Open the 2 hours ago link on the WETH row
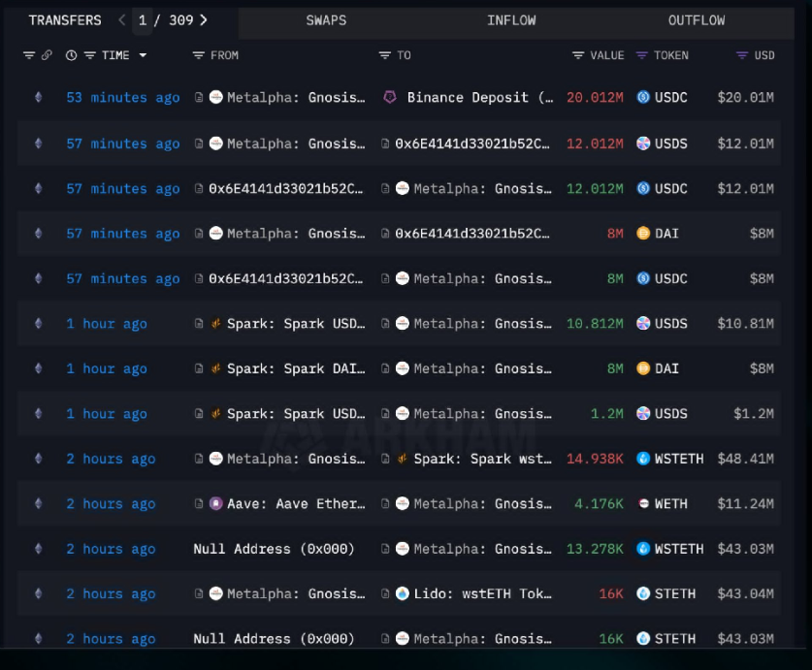812x670 pixels. click(111, 504)
